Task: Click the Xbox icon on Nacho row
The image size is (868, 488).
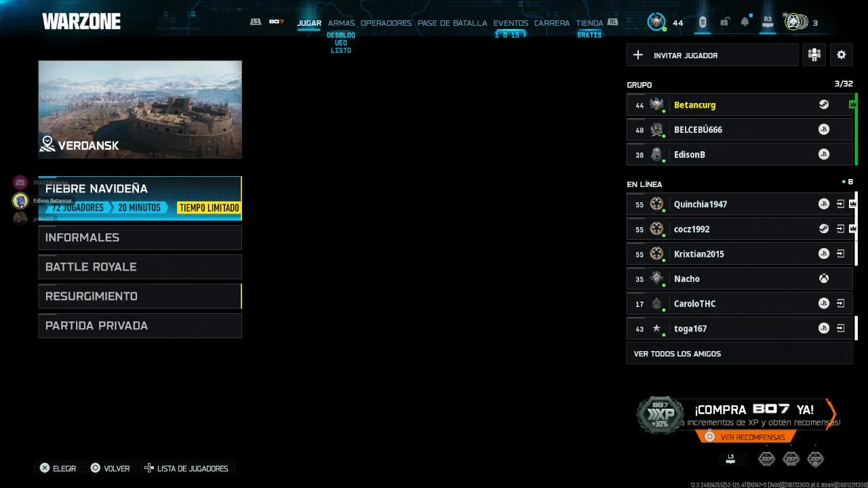Action: point(823,279)
